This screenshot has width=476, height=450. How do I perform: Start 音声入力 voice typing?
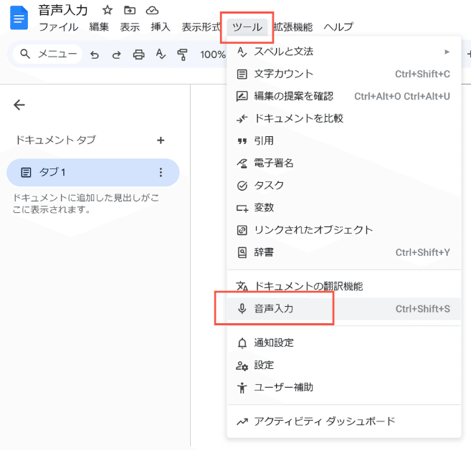[343, 309]
